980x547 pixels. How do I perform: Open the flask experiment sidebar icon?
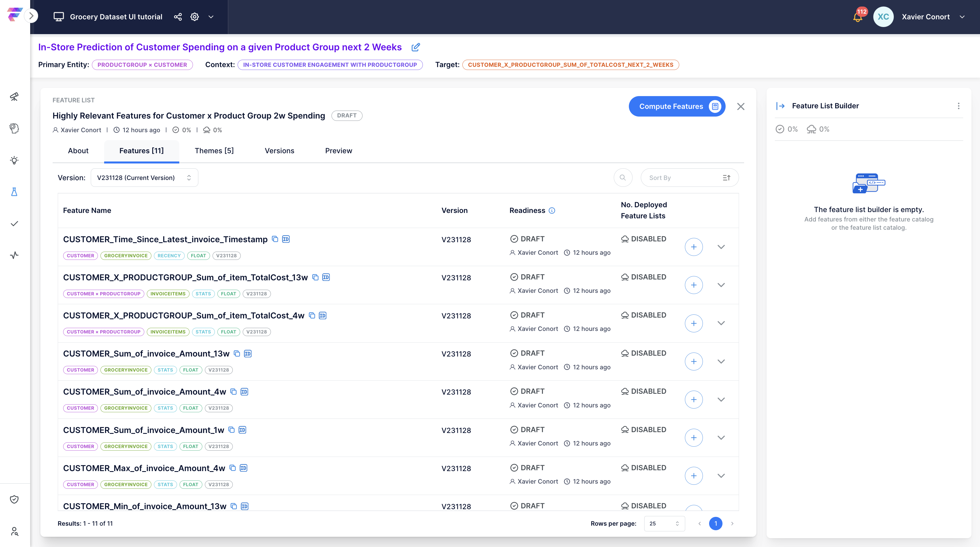click(14, 192)
